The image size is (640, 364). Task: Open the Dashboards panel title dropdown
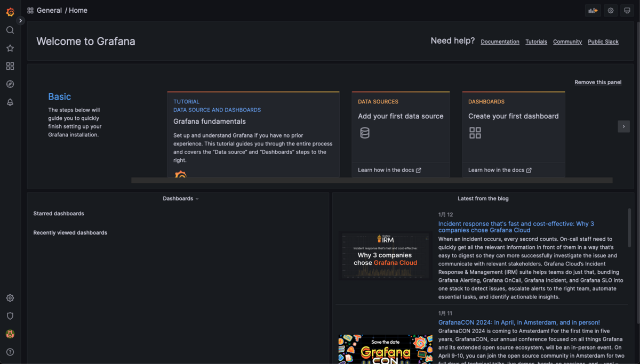point(181,198)
